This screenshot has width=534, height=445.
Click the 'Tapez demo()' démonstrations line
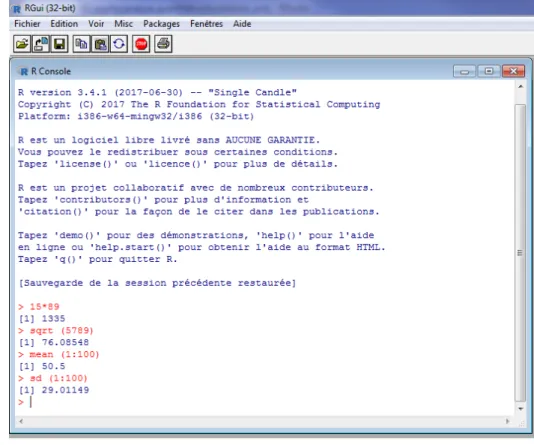(196, 235)
